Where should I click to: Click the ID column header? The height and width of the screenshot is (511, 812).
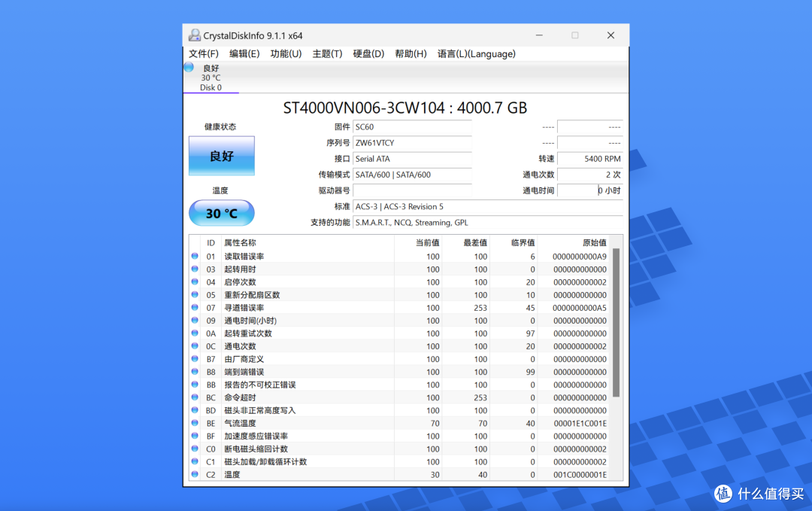[x=211, y=242]
